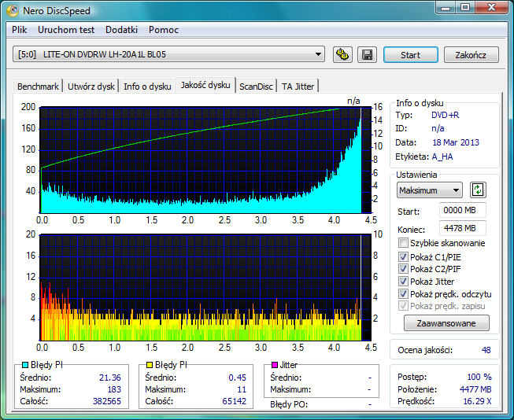Close the Nero DiscSpeed window

coord(491,8)
